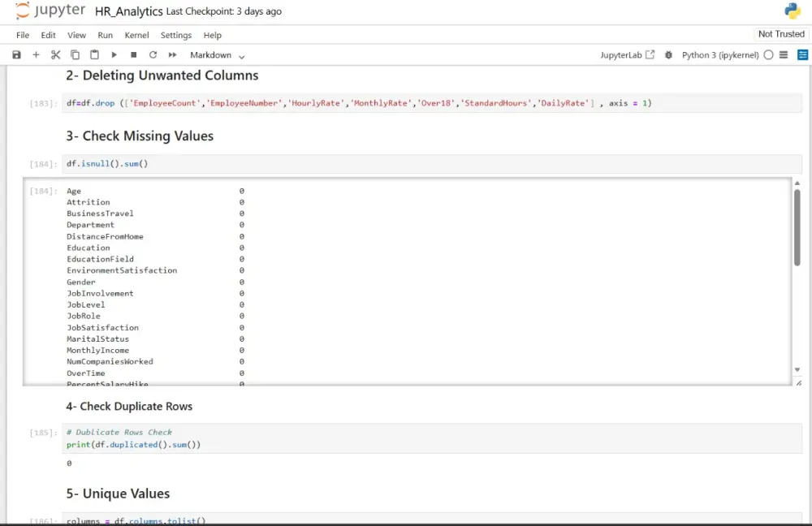
Task: Paste a cell from clipboard
Action: click(x=94, y=54)
